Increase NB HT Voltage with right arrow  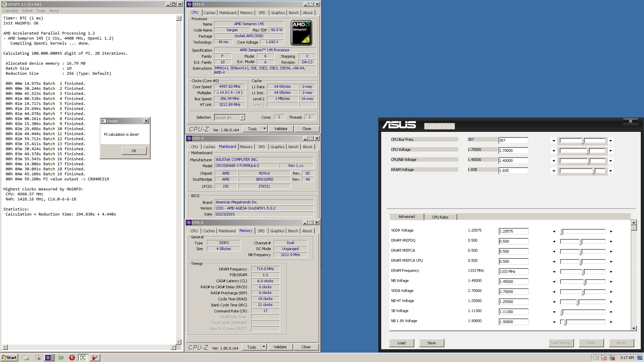pyautogui.click(x=611, y=302)
